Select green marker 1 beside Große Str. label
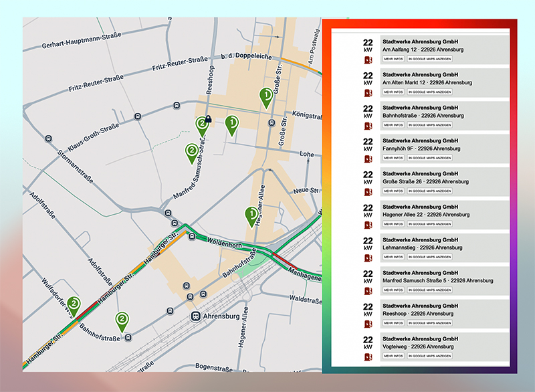This screenshot has height=392, width=535. (266, 98)
